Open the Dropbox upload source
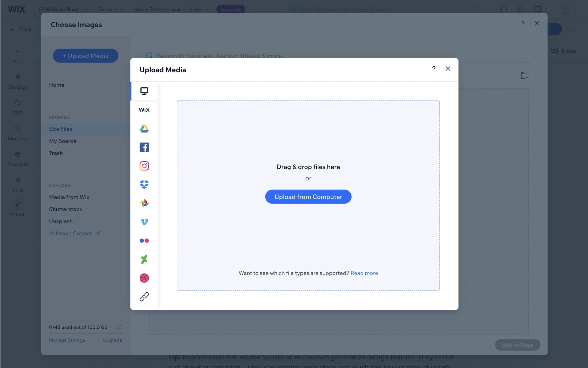Screen dimensions: 588x368 point(144,185)
